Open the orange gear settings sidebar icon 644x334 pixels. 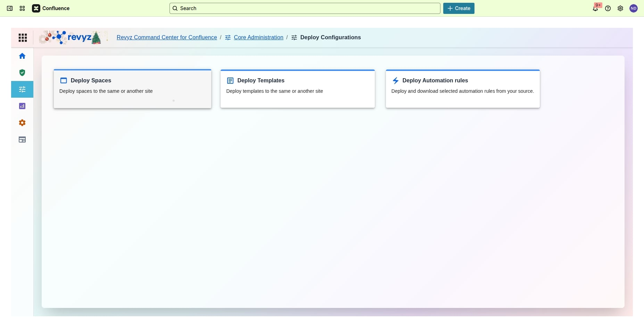pos(22,123)
